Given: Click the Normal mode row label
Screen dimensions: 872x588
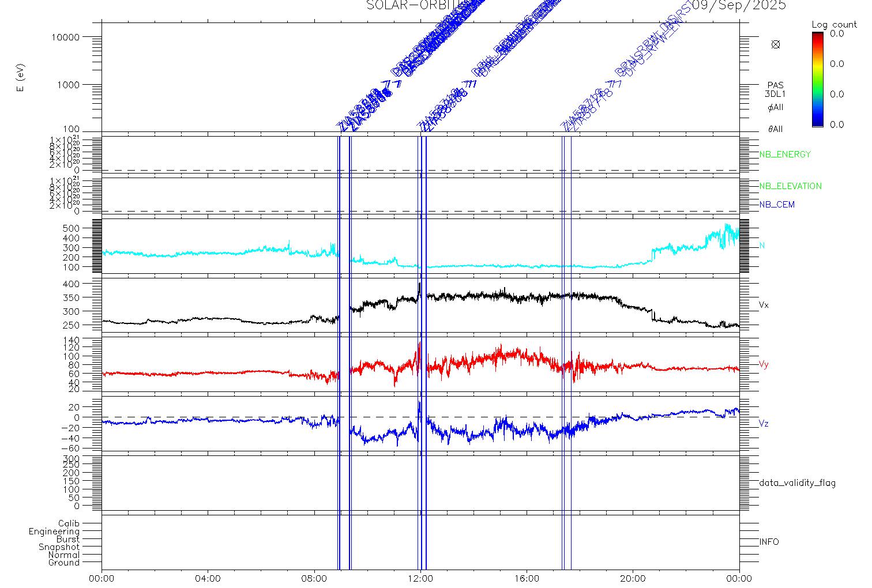Looking at the screenshot, I should [x=64, y=555].
